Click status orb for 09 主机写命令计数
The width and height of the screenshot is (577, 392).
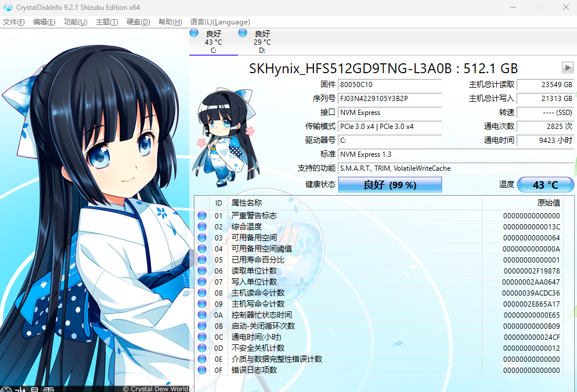click(202, 304)
